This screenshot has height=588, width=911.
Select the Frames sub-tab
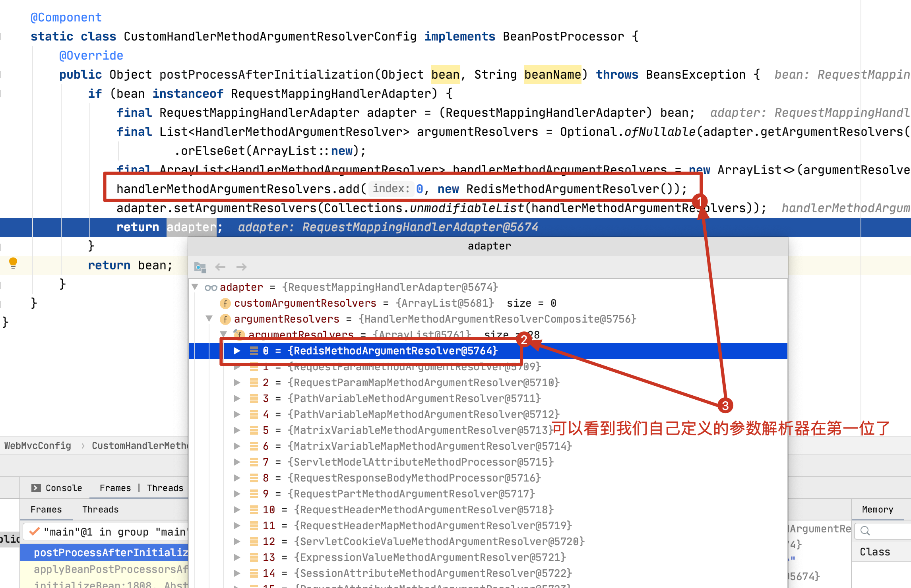click(46, 509)
